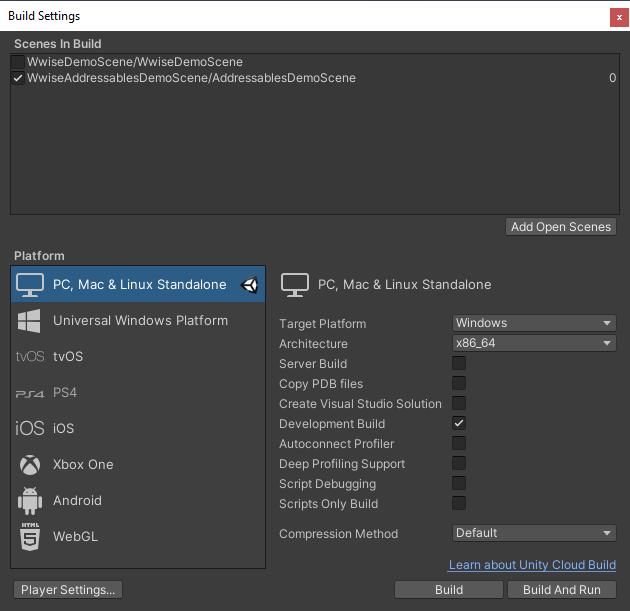Select the Build Settings window tab

[47, 16]
